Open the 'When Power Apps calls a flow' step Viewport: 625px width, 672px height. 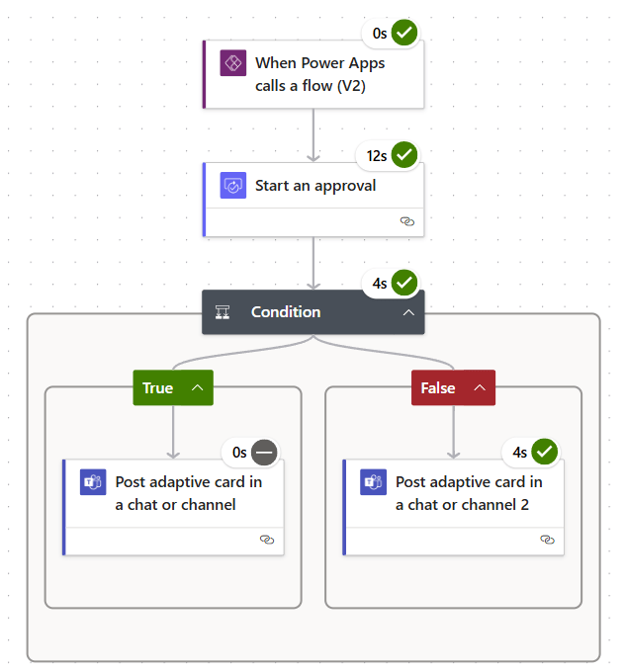point(319,74)
